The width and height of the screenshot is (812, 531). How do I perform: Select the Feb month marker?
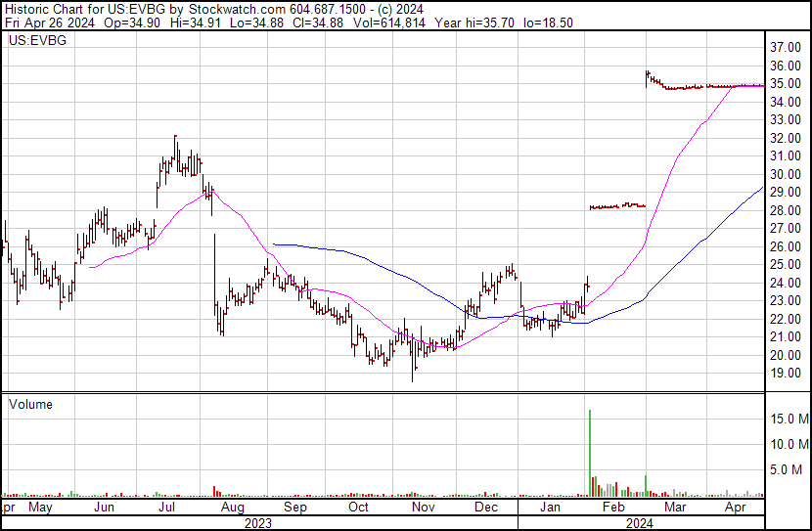[612, 508]
